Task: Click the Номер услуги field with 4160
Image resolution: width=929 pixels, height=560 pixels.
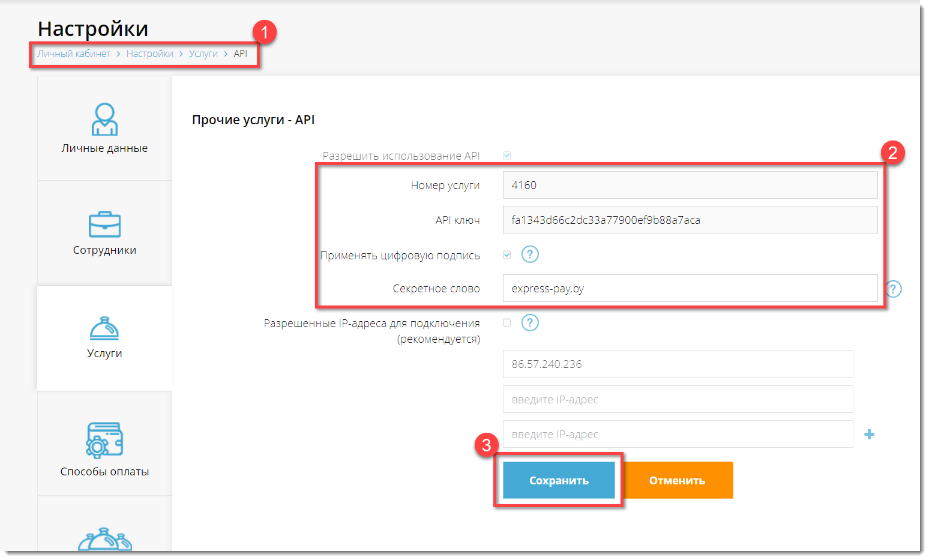Action: (x=690, y=185)
